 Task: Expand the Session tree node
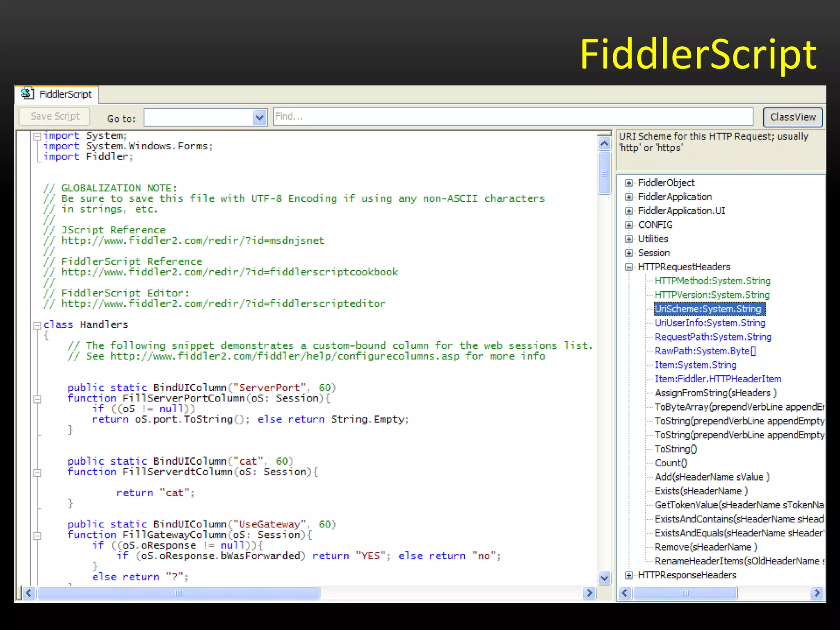pyautogui.click(x=629, y=253)
